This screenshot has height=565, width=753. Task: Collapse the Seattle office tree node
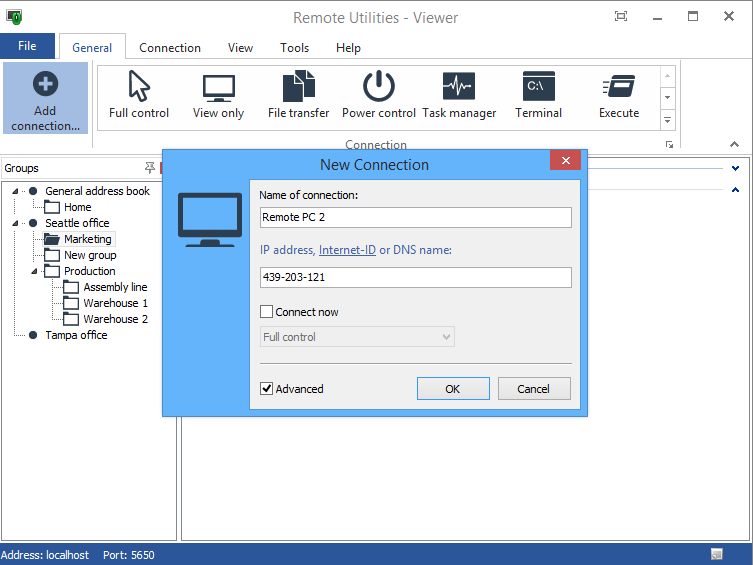point(15,223)
